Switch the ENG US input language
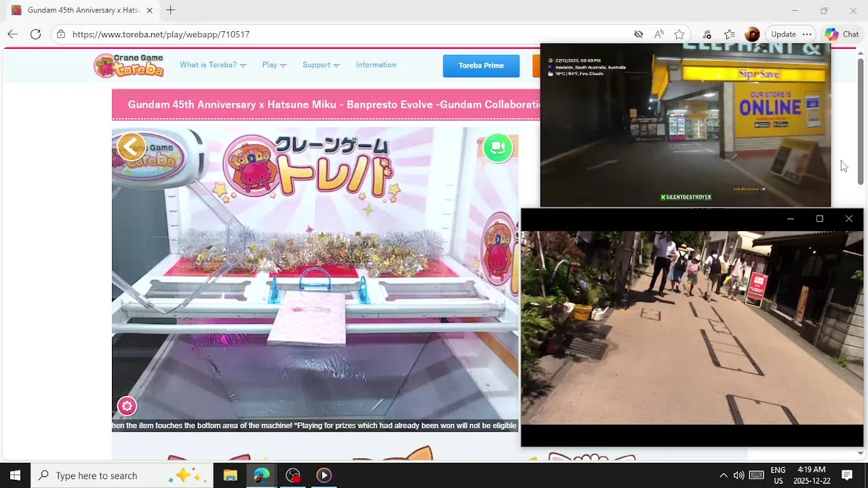The image size is (868, 488). [x=778, y=475]
